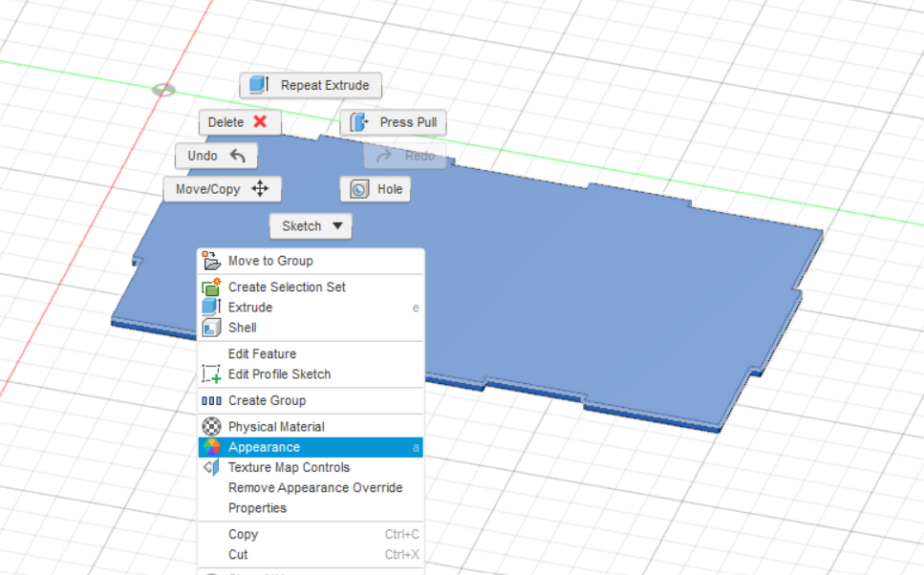This screenshot has height=575, width=924.
Task: Choose Create Selection Set
Action: click(x=311, y=287)
